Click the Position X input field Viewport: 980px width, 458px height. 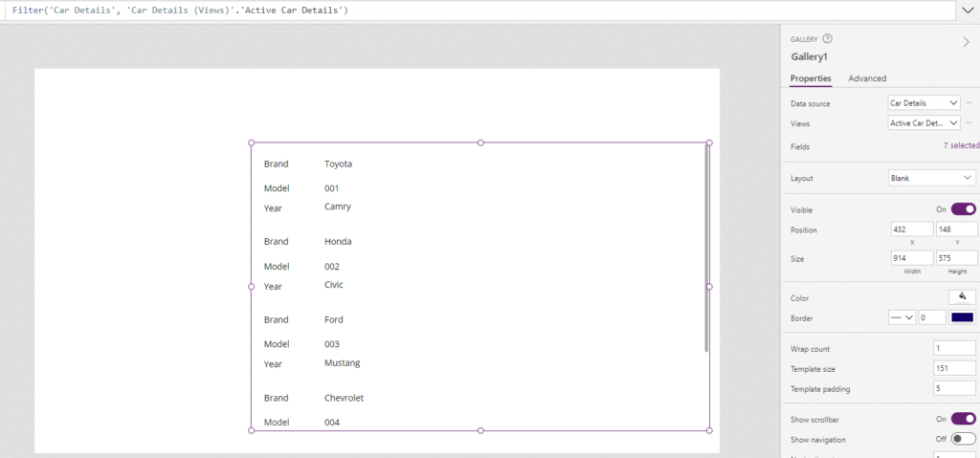(912, 229)
